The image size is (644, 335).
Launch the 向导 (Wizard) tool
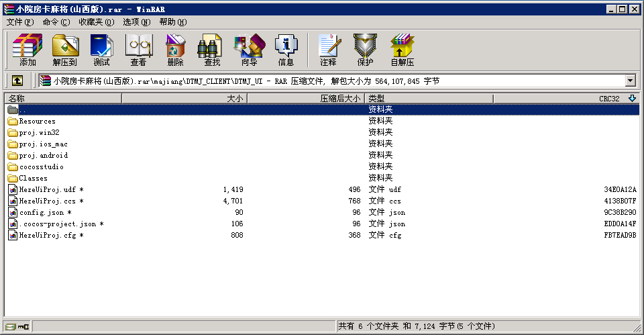click(x=249, y=50)
